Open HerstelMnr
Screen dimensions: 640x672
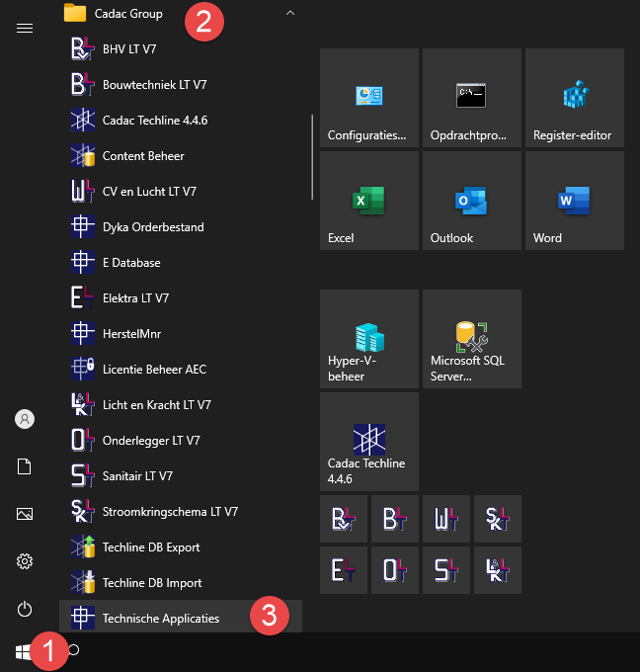coord(181,333)
